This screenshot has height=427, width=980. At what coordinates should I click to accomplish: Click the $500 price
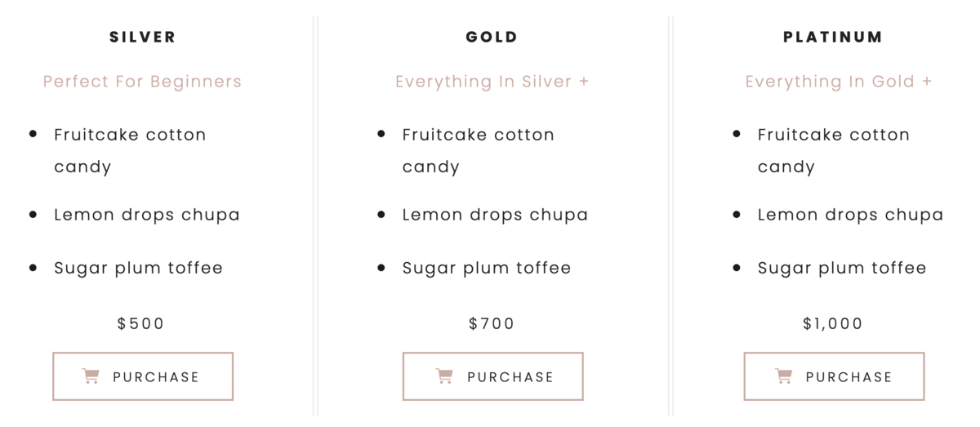[141, 323]
